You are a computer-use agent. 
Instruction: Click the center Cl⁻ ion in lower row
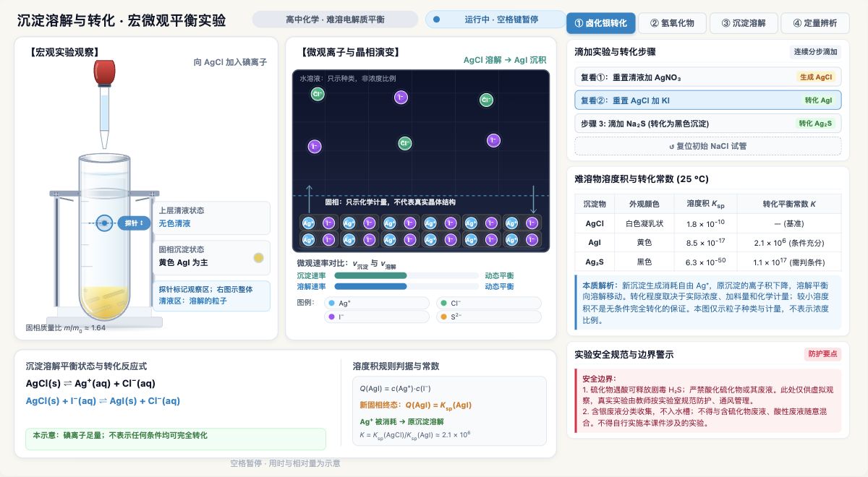click(x=405, y=143)
